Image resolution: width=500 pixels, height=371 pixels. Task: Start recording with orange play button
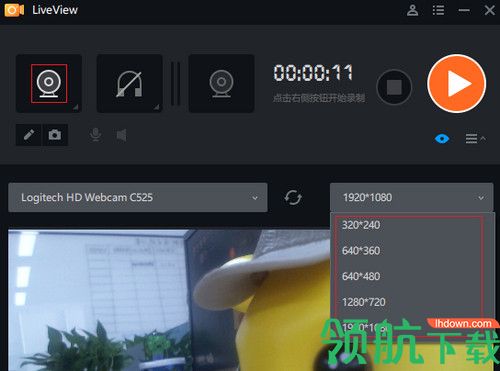457,83
